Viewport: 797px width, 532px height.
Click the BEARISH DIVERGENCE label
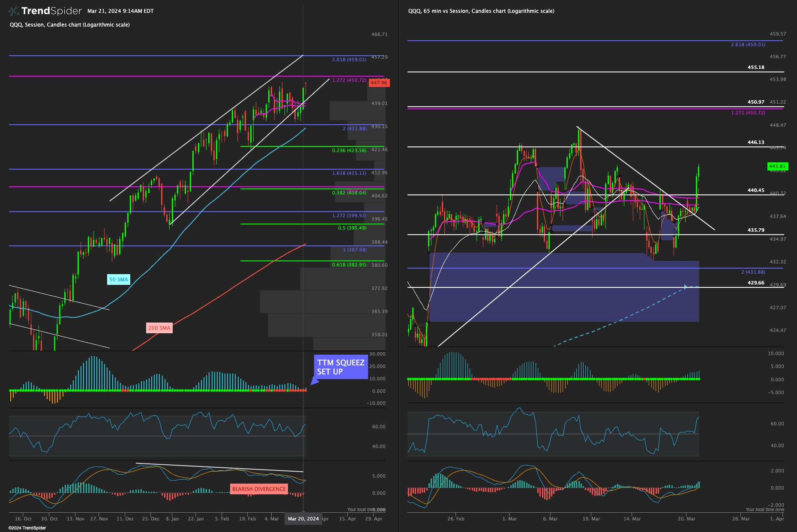(259, 489)
